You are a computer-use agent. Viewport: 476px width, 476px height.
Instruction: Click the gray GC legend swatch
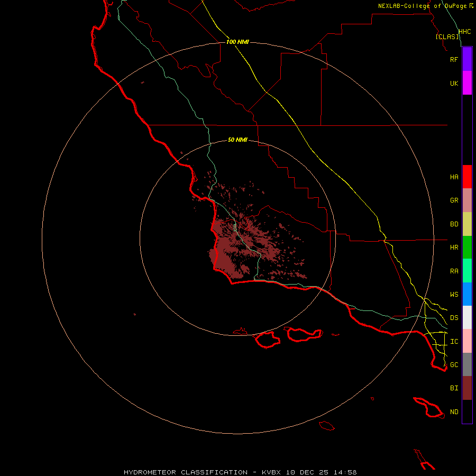pyautogui.click(x=467, y=364)
